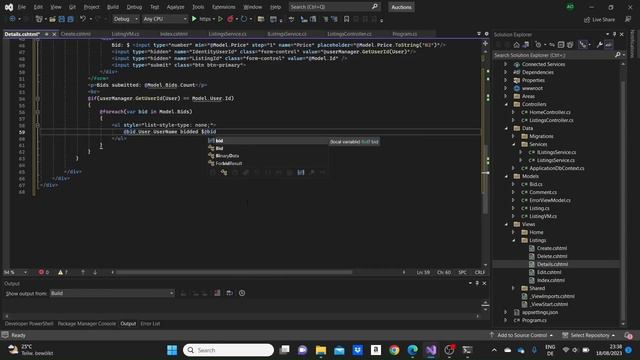Screen dimensions: 640x360
Task: Click the Solution Explorer search magnifier icon
Action: tap(618, 55)
